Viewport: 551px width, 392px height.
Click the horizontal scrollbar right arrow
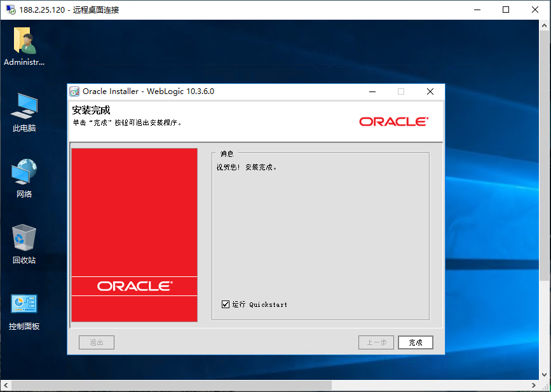[533, 385]
